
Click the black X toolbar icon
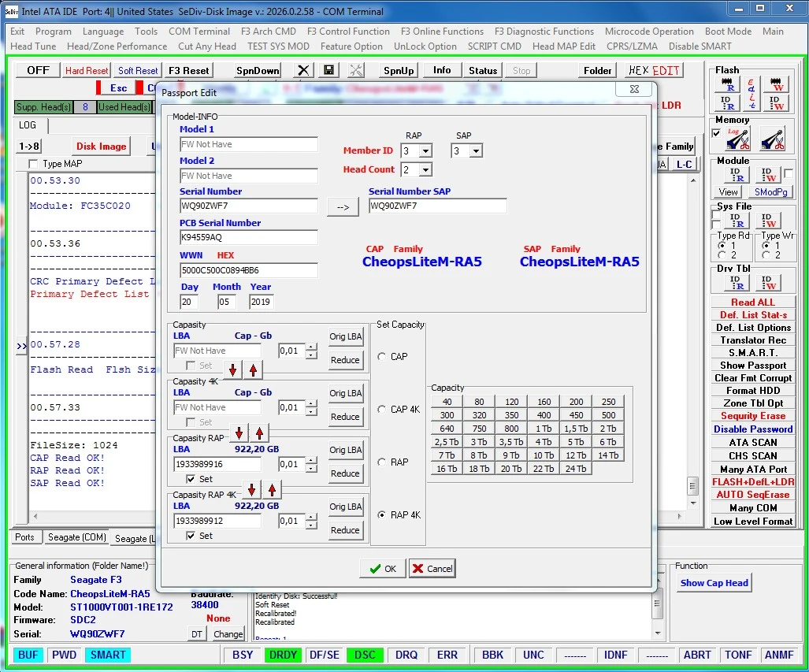pyautogui.click(x=303, y=70)
